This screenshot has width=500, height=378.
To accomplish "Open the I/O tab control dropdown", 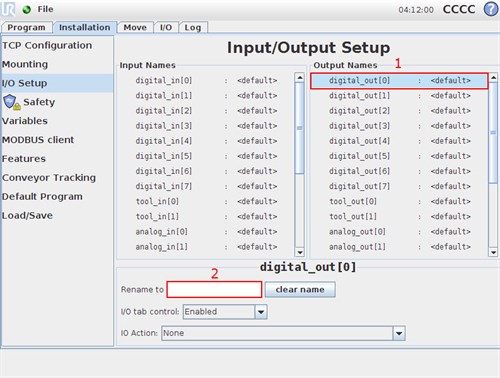I will click(x=225, y=312).
